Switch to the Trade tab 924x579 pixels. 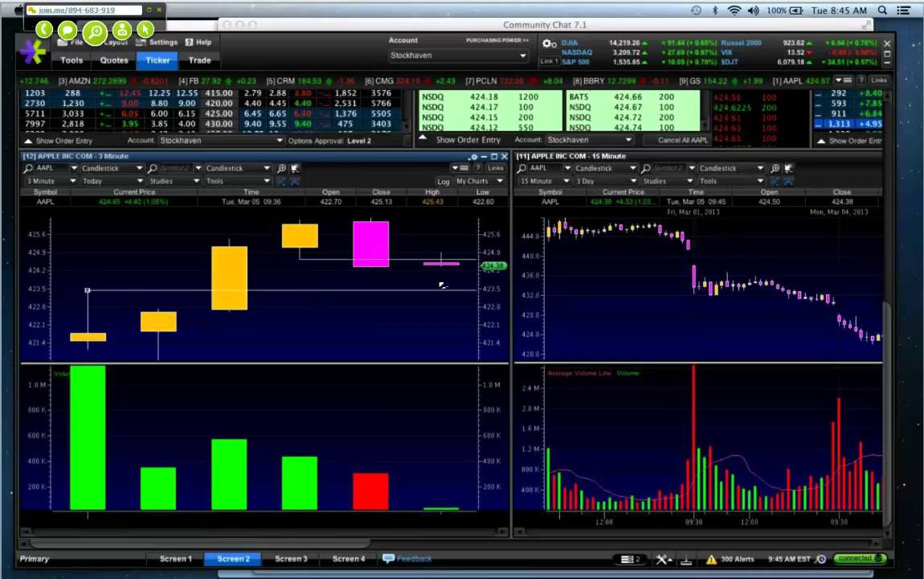coord(200,60)
